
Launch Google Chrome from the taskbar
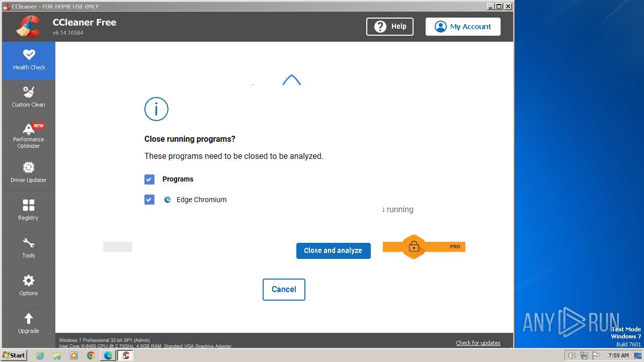click(x=91, y=355)
